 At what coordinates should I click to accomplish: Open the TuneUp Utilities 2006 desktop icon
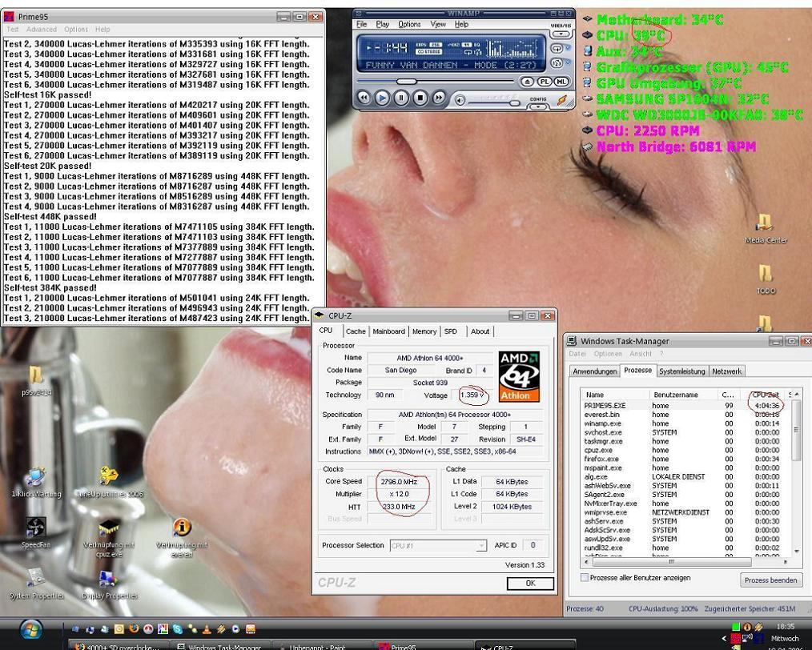tap(109, 483)
